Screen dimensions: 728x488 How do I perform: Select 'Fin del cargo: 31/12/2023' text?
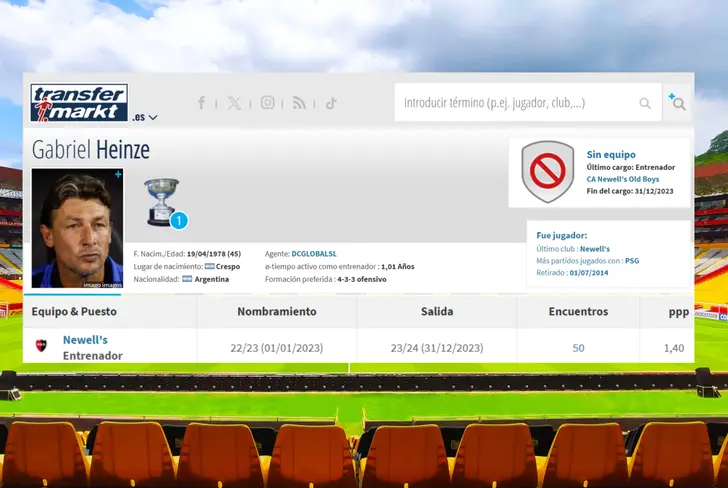pos(630,191)
